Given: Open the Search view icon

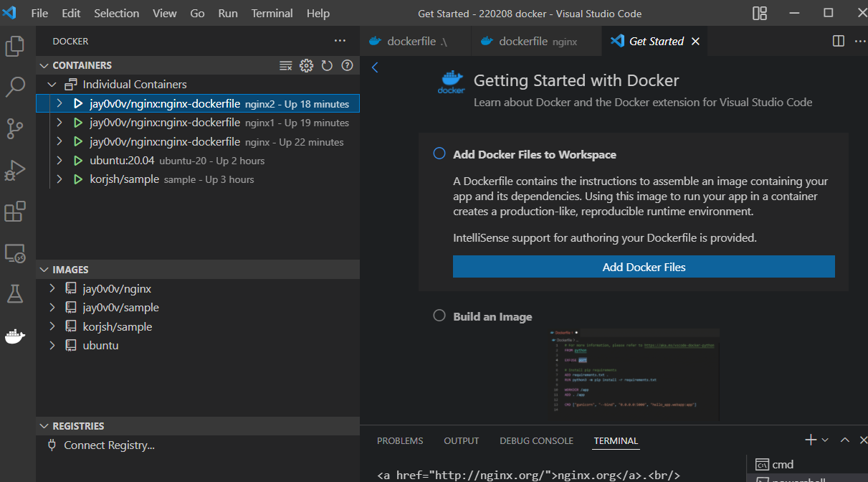Looking at the screenshot, I should (15, 88).
